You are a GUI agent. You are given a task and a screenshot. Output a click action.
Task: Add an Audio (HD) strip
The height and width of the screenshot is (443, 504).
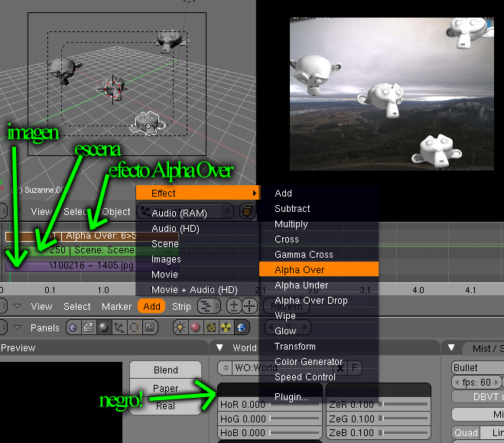click(197, 228)
